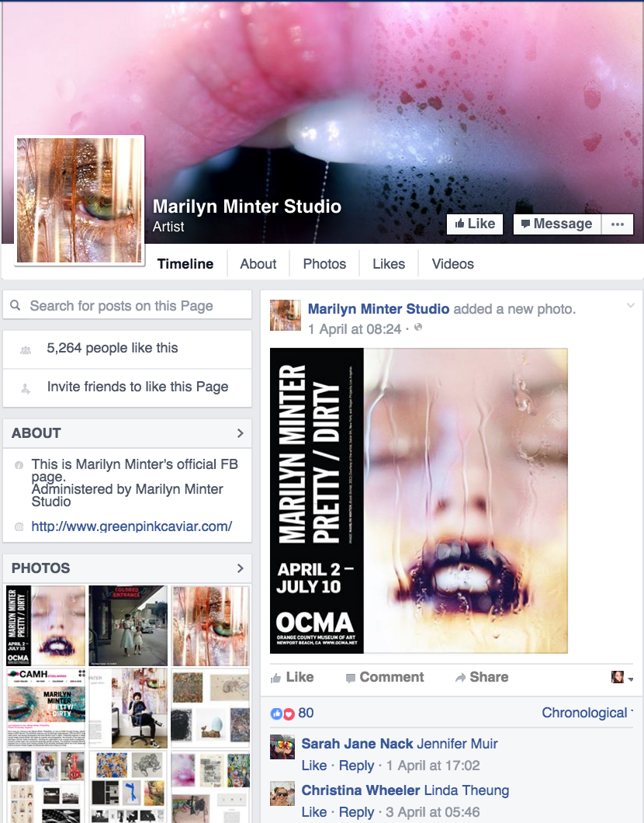
Task: Switch to the Photos tab
Action: 324,264
